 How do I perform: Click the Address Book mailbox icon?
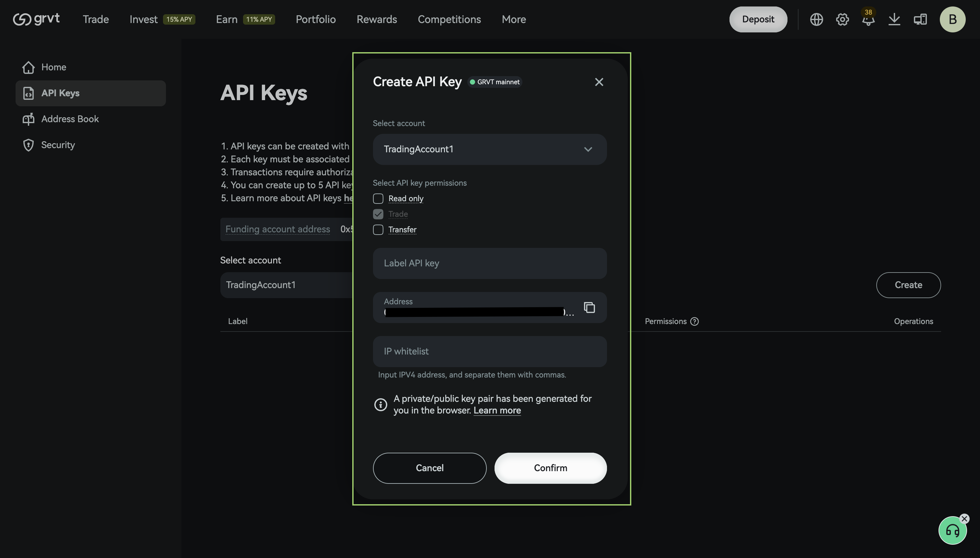click(29, 119)
